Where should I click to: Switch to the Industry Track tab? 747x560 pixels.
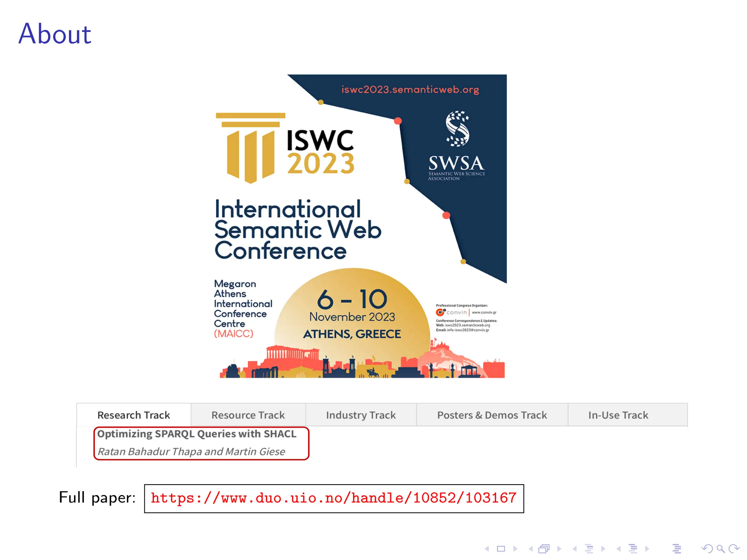coord(361,415)
